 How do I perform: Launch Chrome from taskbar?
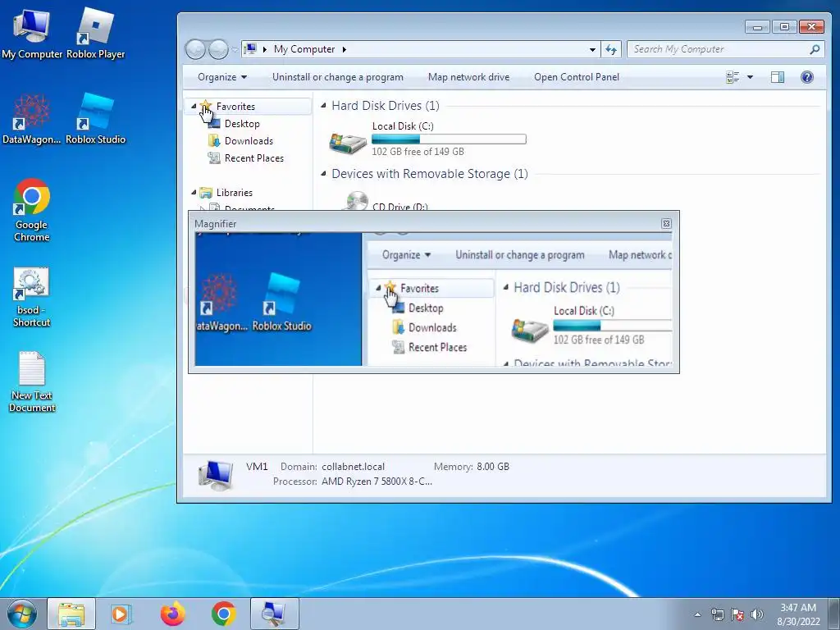pos(223,614)
